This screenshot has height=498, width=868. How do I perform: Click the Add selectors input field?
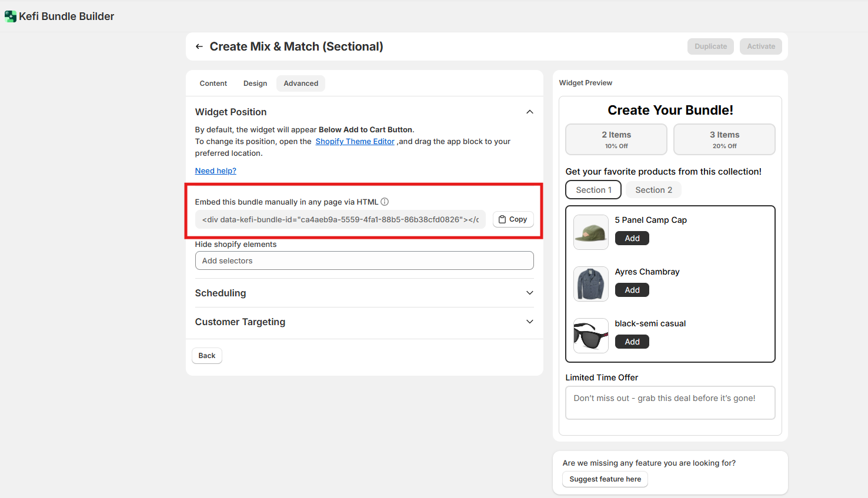(364, 260)
